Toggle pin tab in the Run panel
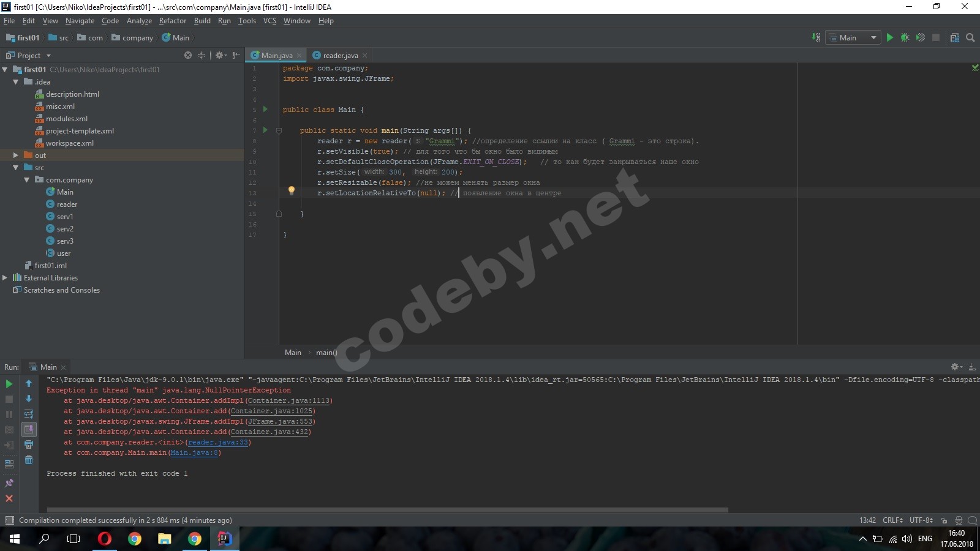 [9, 483]
